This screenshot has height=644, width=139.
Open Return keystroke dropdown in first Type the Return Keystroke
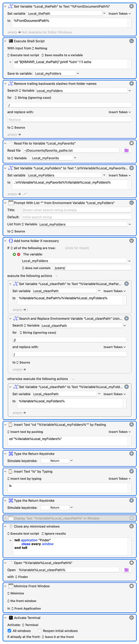pyautogui.click(x=71, y=460)
